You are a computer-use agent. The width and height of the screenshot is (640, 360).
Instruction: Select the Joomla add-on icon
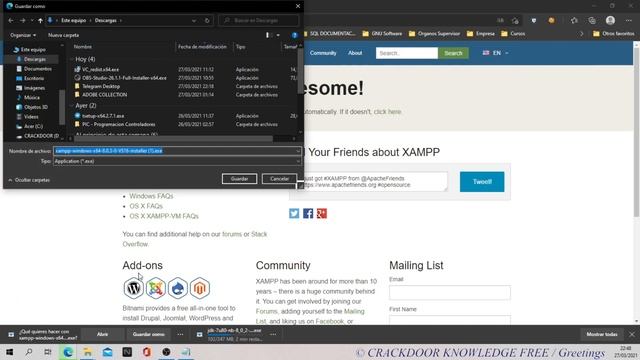[x=156, y=288]
